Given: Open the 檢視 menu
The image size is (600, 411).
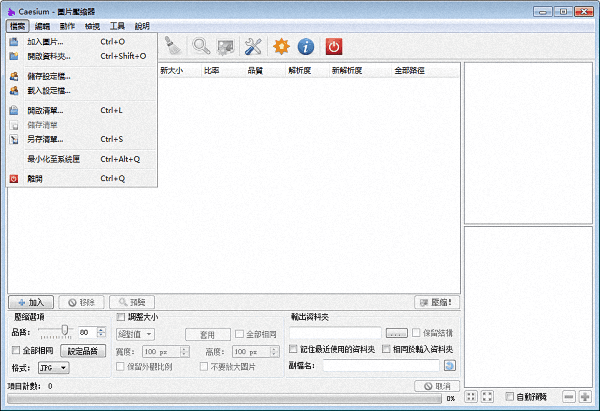Looking at the screenshot, I should tap(92, 26).
